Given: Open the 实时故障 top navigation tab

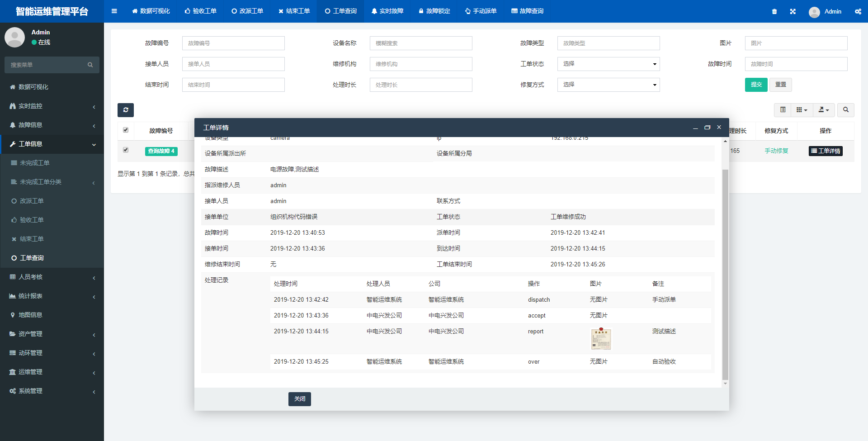Looking at the screenshot, I should [387, 11].
